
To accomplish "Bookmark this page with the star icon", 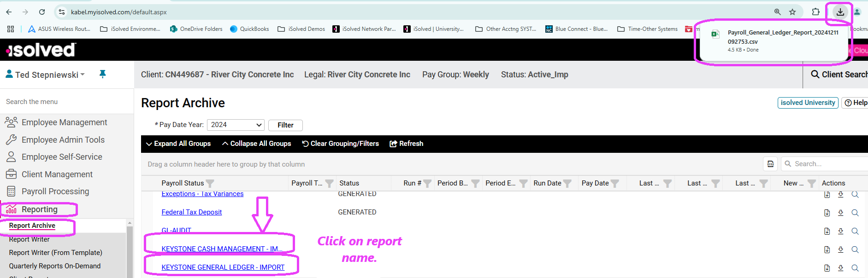I will point(792,12).
